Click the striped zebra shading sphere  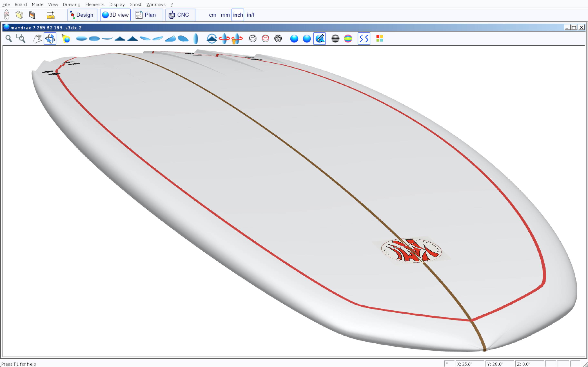[335, 39]
